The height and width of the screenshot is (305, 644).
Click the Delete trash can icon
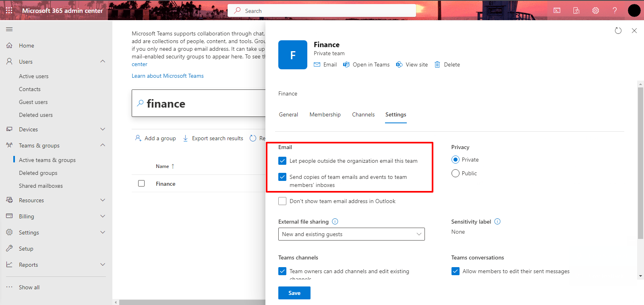coord(437,64)
